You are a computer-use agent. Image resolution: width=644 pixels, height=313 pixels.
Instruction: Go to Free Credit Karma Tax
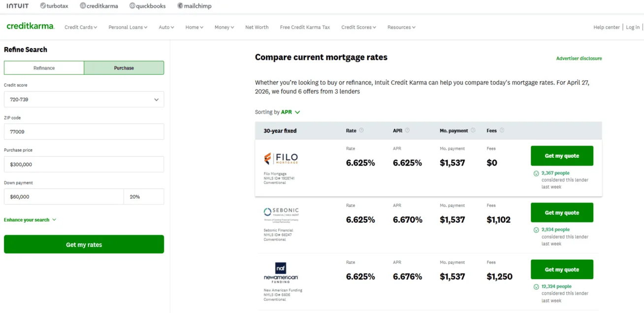coord(305,28)
